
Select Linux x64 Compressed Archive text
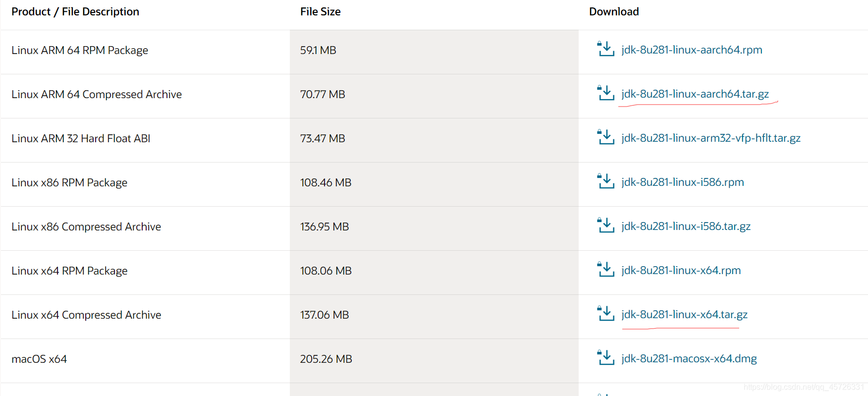pyautogui.click(x=86, y=315)
